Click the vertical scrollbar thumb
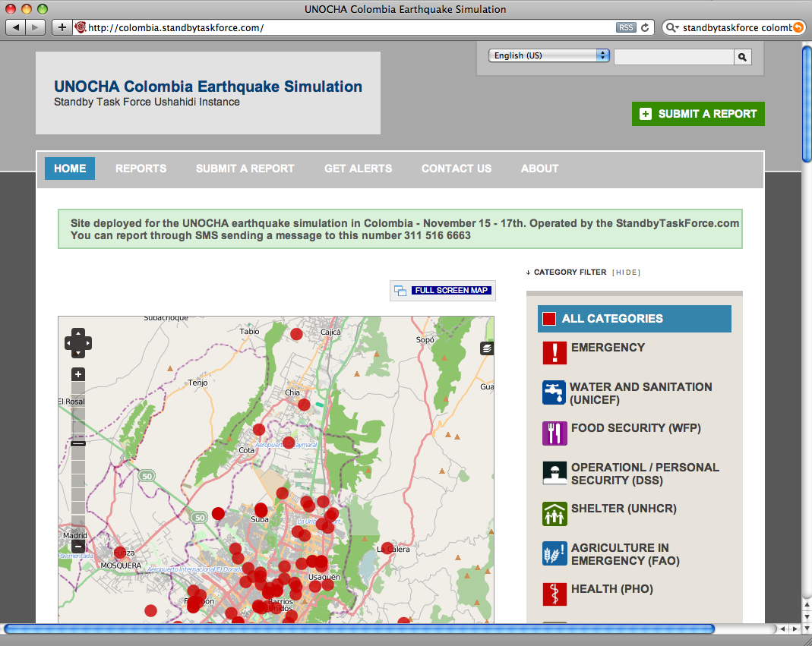 point(807,104)
